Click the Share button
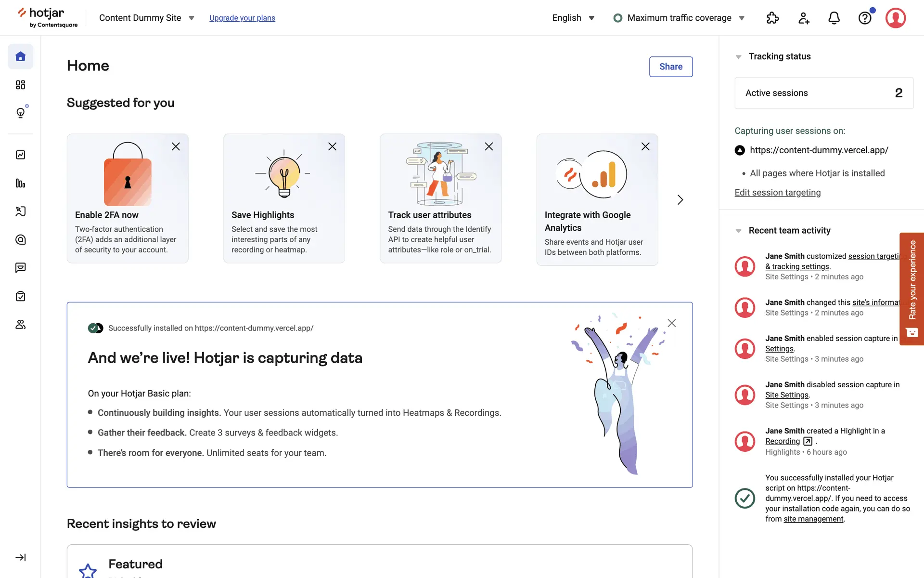Viewport: 924px width, 578px height. (x=670, y=66)
